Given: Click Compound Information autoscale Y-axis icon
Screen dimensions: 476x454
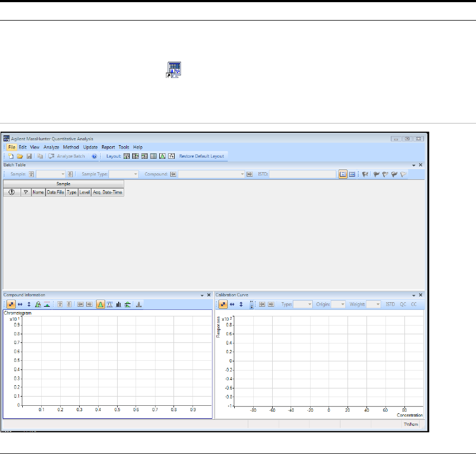Looking at the screenshot, I should 29,304.
